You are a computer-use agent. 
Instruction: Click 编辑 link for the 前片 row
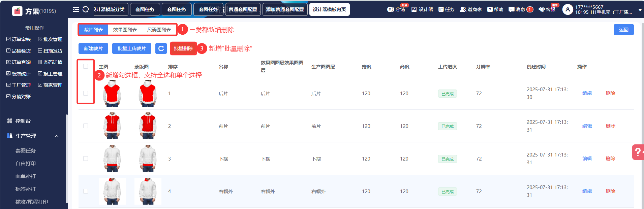coord(587,126)
